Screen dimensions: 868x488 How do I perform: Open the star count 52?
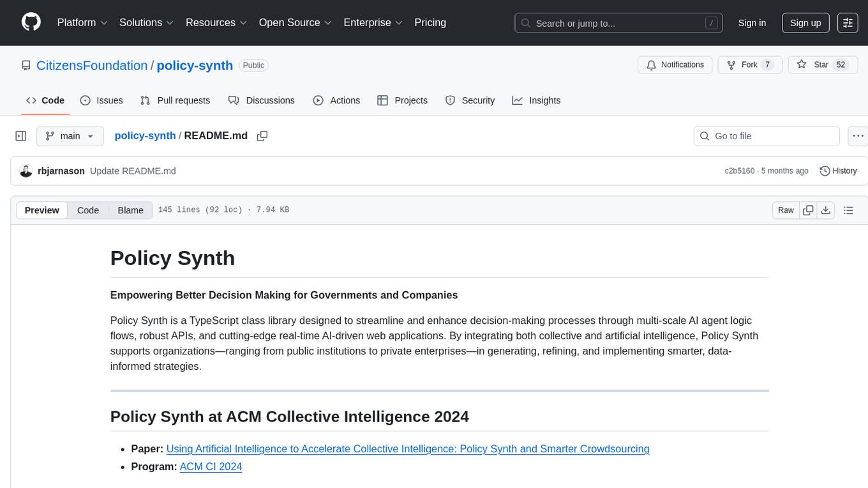click(x=841, y=65)
